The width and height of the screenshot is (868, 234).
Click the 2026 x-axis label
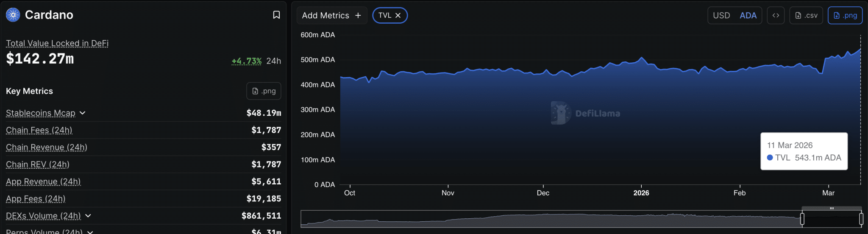641,193
